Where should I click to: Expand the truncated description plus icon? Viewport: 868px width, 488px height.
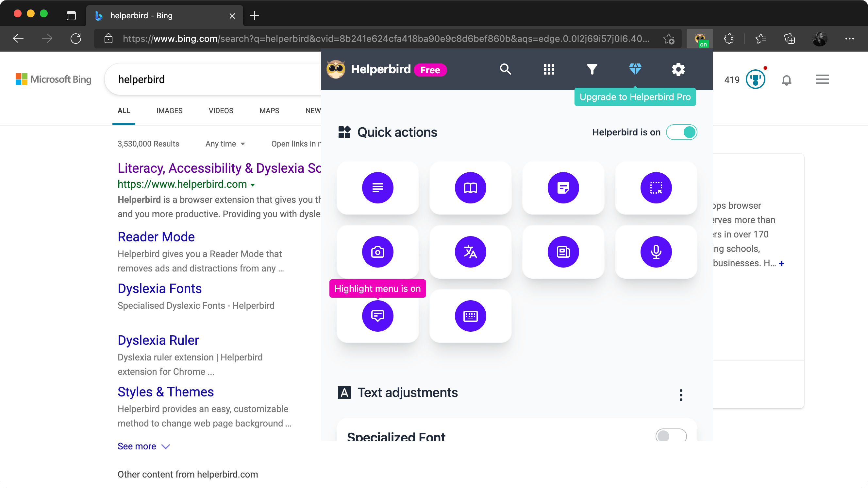coord(781,264)
